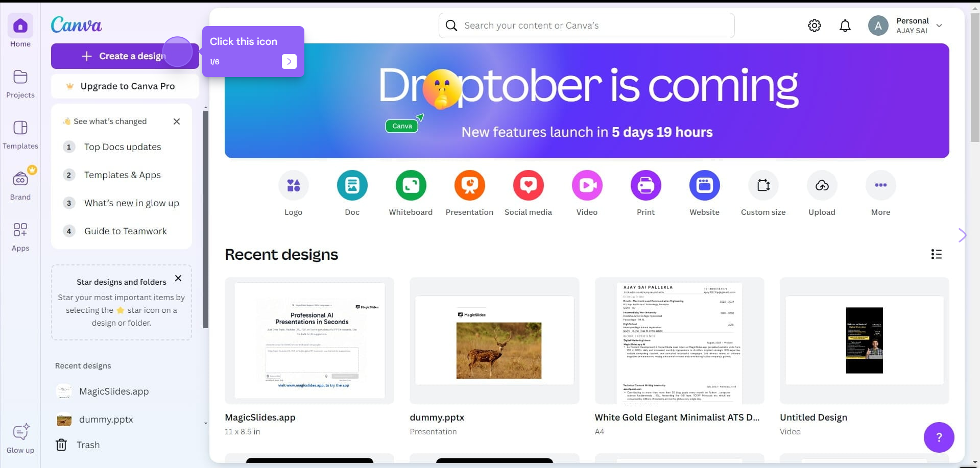Open the Trash bin icon
This screenshot has width=980, height=468.
pyautogui.click(x=61, y=445)
